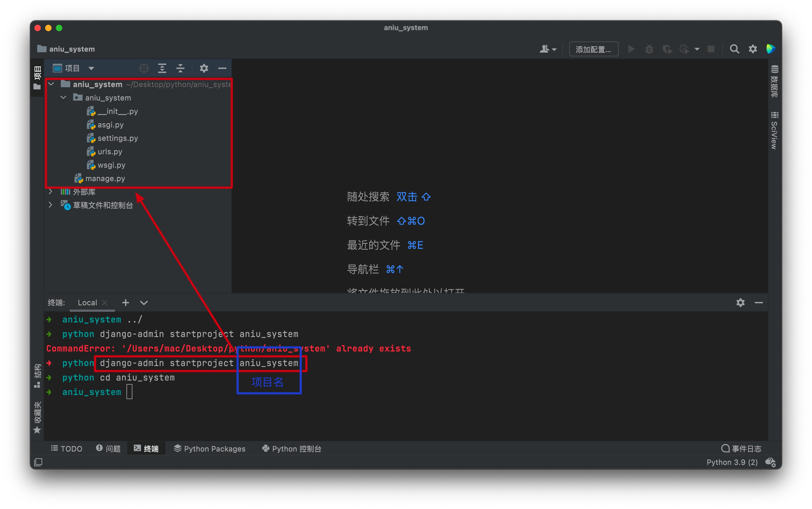The height and width of the screenshot is (509, 812).
Task: Click the locate current file crosshair icon
Action: tap(144, 68)
